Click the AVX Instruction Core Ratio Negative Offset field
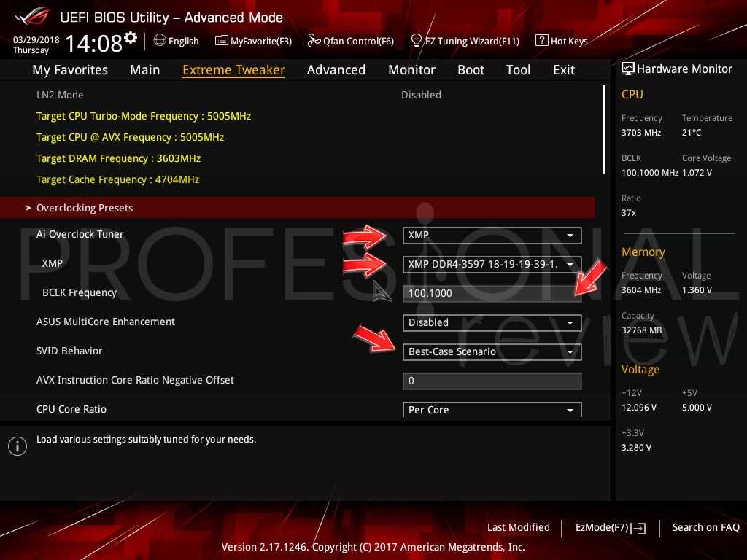 492,381
